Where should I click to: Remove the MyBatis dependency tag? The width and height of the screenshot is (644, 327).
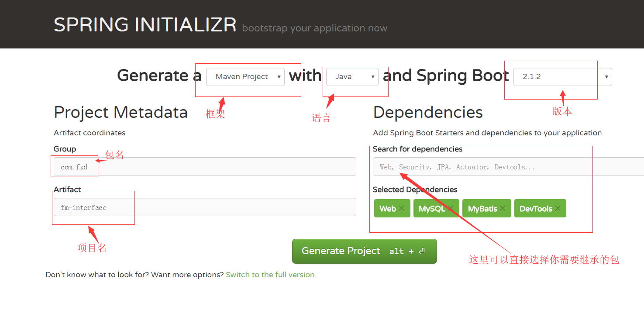pyautogui.click(x=503, y=209)
